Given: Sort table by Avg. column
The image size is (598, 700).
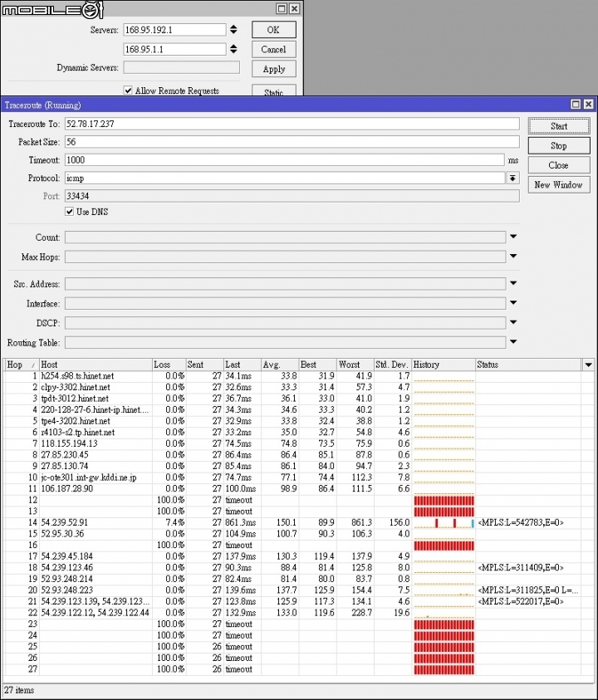Looking at the screenshot, I should 280,365.
